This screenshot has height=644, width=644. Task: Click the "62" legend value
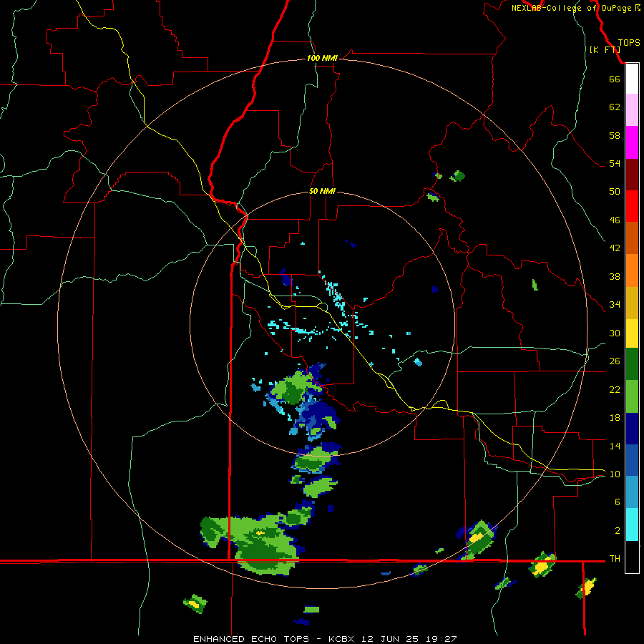click(615, 107)
